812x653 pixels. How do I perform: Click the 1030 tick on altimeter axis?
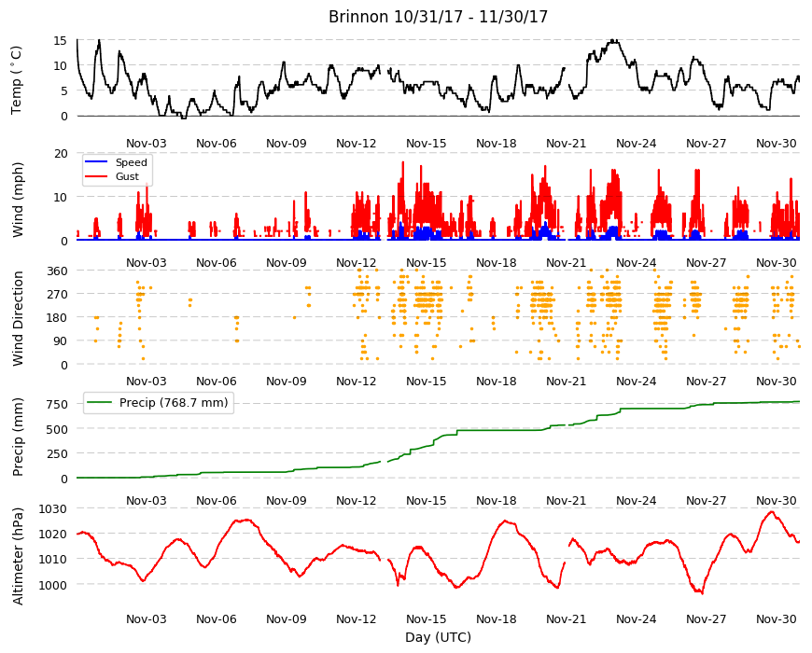click(x=53, y=508)
